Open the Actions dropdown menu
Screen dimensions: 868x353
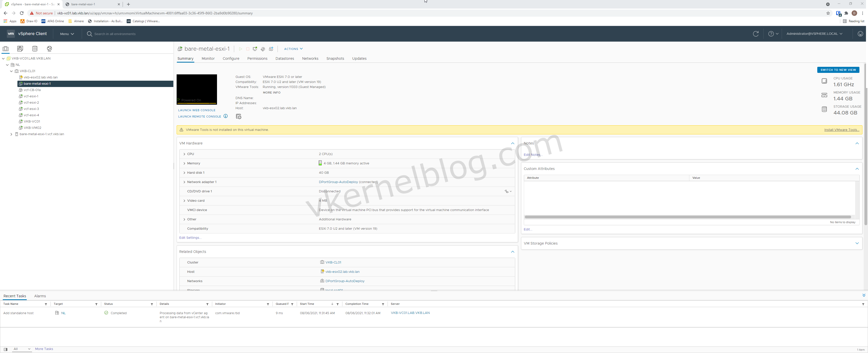[293, 49]
